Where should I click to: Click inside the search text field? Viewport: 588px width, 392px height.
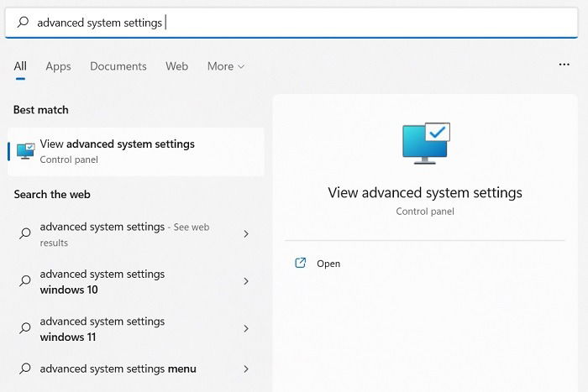[x=336, y=23]
